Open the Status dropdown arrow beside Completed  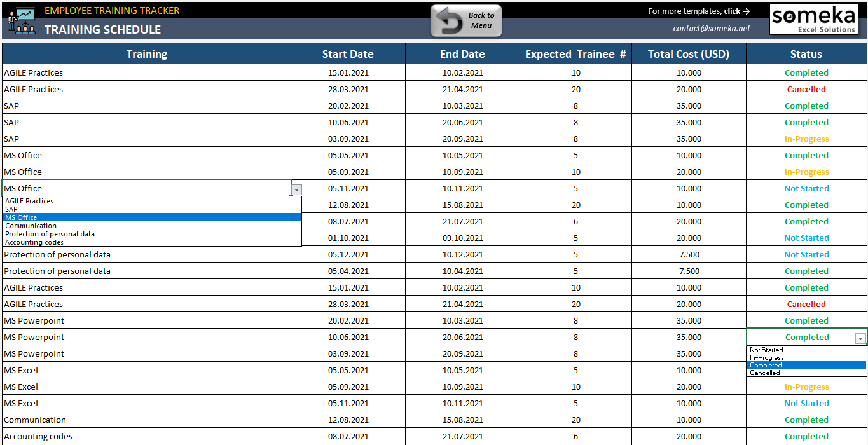tap(860, 338)
